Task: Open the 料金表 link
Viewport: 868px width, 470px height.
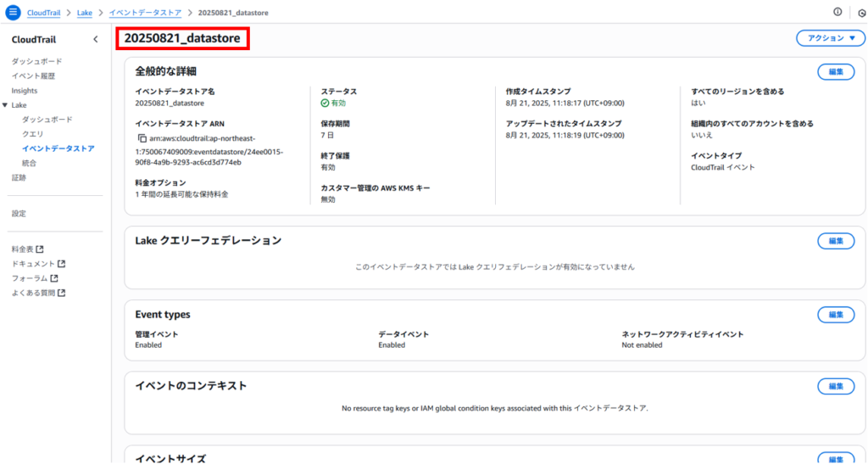Action: [23, 249]
